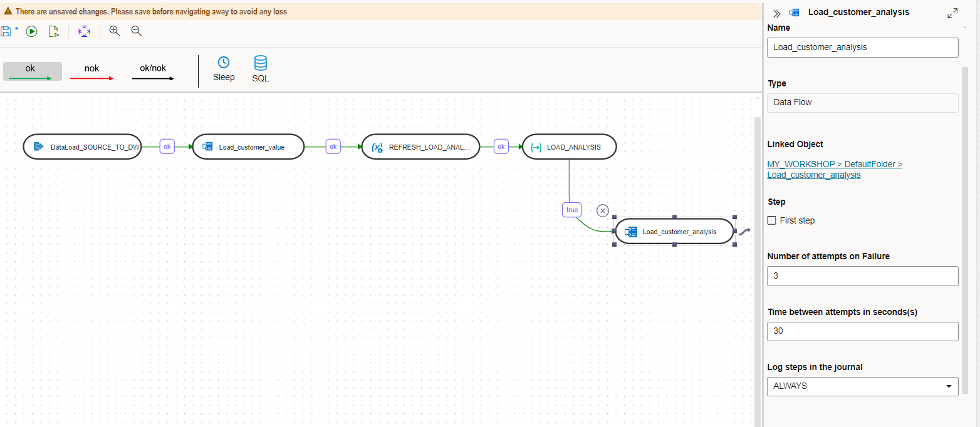The image size is (980, 427).
Task: Click the connector arrow handle beside Load_customer_analysis
Action: pos(744,231)
